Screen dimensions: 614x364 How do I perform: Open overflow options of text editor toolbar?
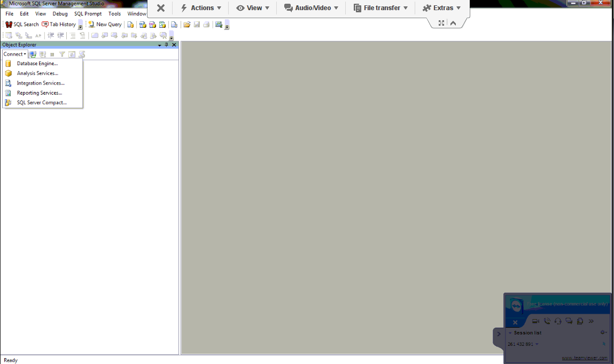[171, 37]
